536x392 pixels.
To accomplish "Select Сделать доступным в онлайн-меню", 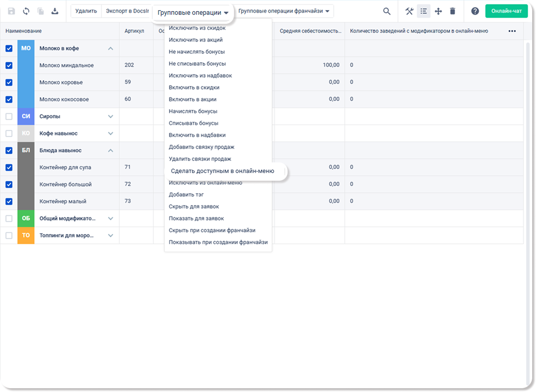I will (222, 171).
